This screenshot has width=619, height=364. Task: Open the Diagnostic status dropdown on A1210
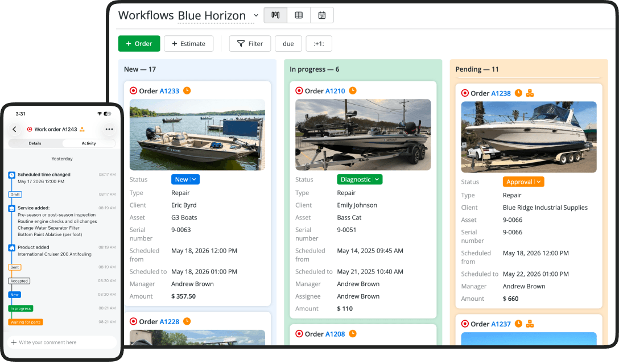tap(360, 180)
